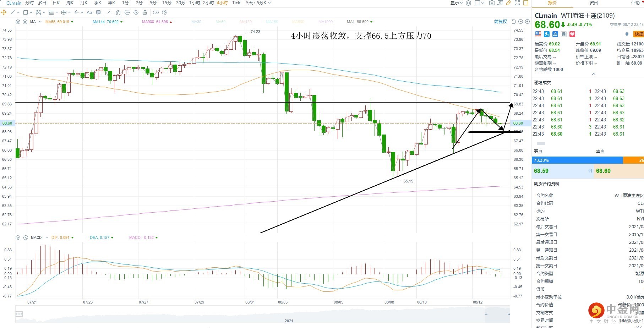Open the 5天:5分K period dropdown

pyautogui.click(x=258, y=3)
